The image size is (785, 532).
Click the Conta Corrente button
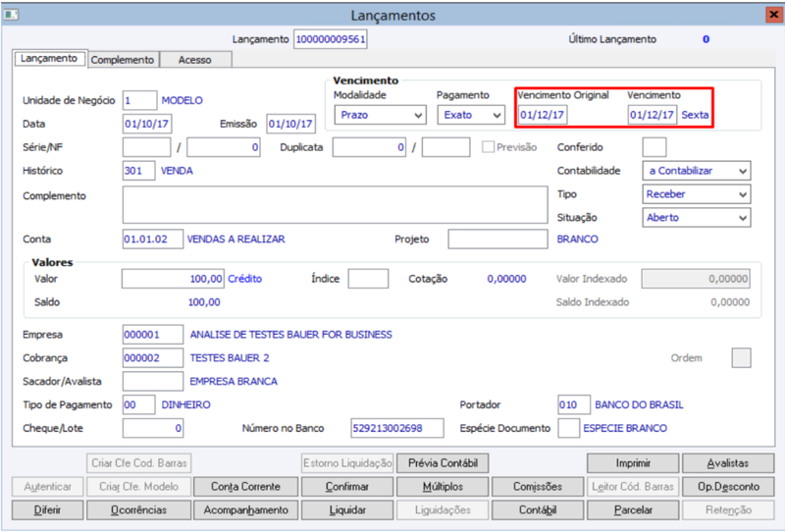point(245,487)
